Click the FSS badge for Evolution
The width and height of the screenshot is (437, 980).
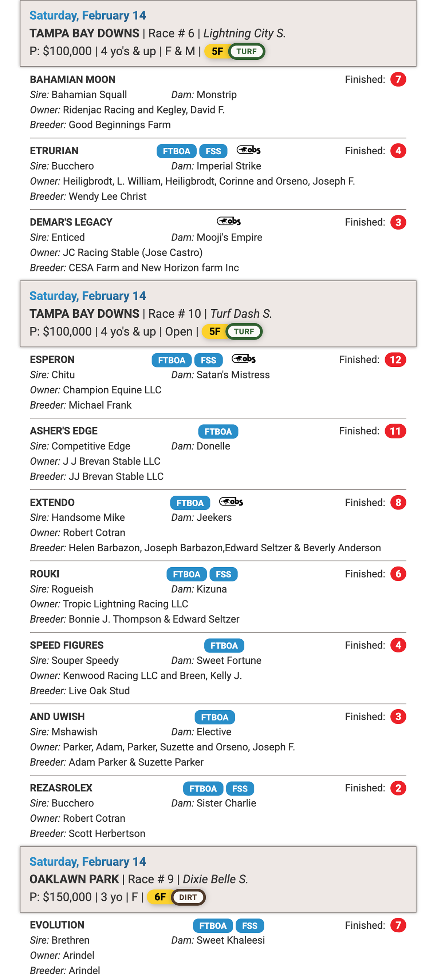250,925
